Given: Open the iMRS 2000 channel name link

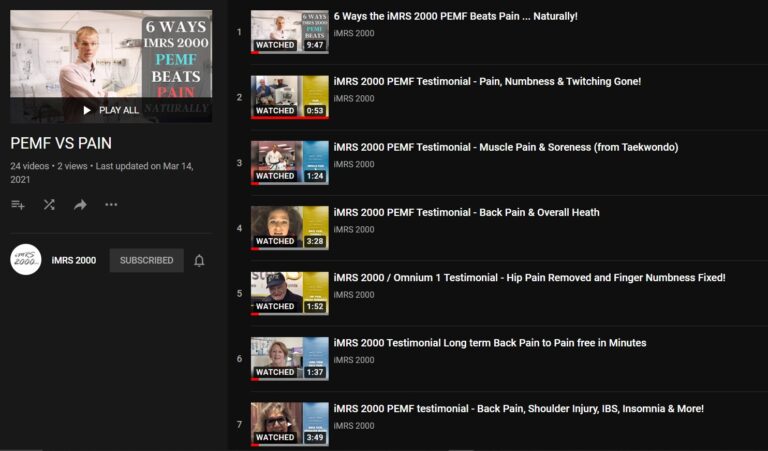Looking at the screenshot, I should pyautogui.click(x=74, y=261).
